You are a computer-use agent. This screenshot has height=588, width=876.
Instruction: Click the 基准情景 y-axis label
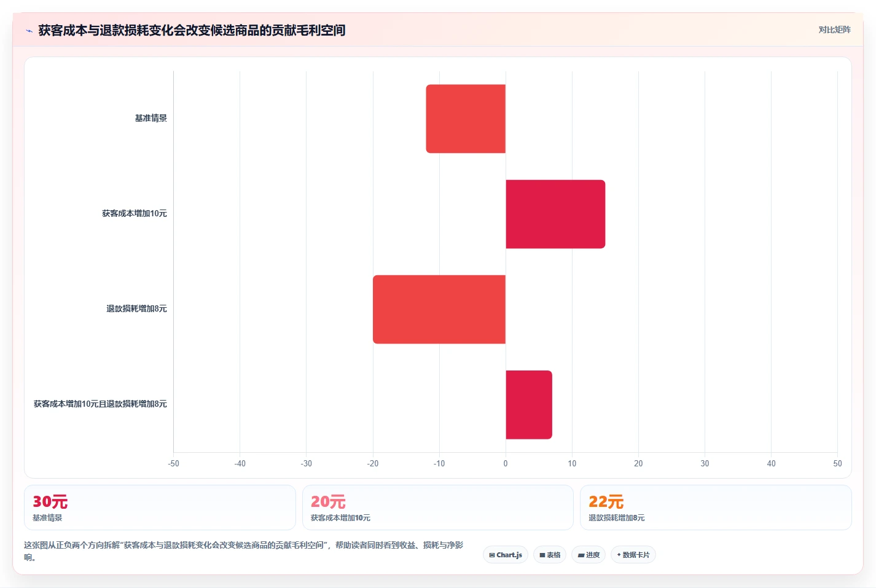pos(151,118)
